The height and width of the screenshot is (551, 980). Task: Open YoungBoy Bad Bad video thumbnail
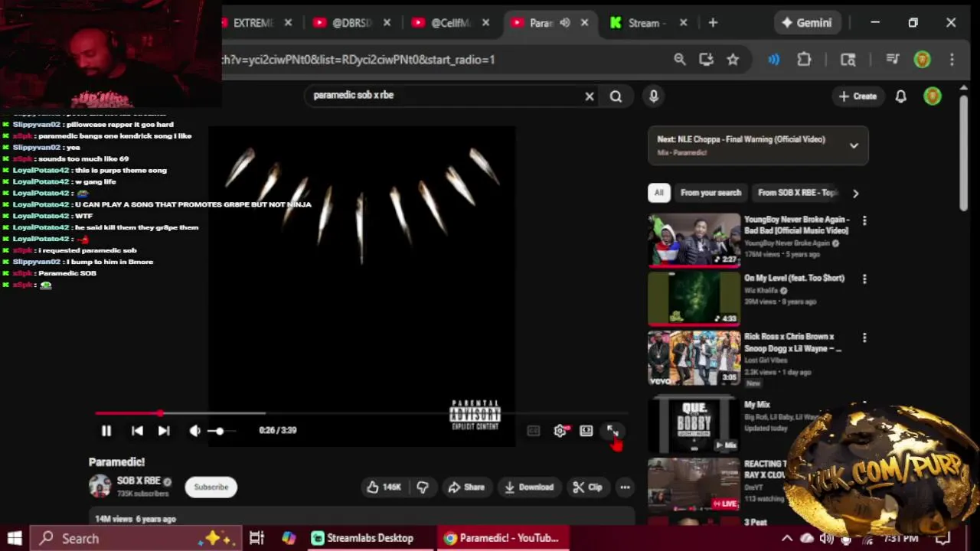(x=694, y=240)
